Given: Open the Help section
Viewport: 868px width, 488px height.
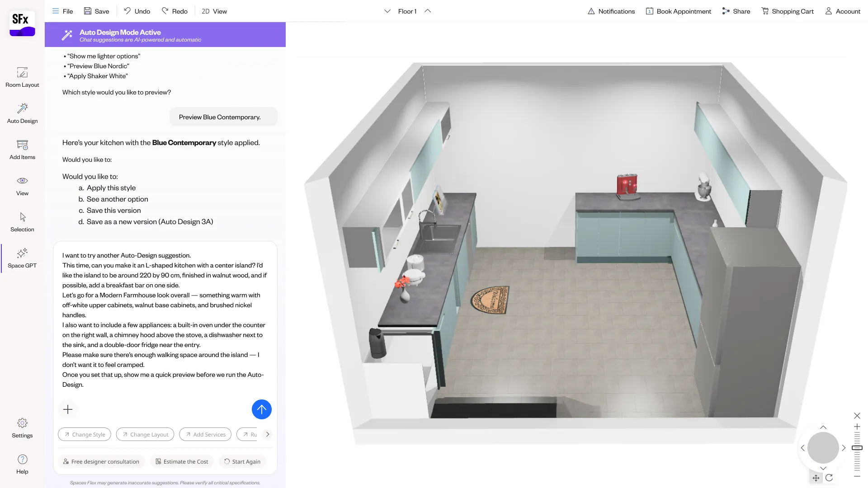Looking at the screenshot, I should pyautogui.click(x=22, y=464).
